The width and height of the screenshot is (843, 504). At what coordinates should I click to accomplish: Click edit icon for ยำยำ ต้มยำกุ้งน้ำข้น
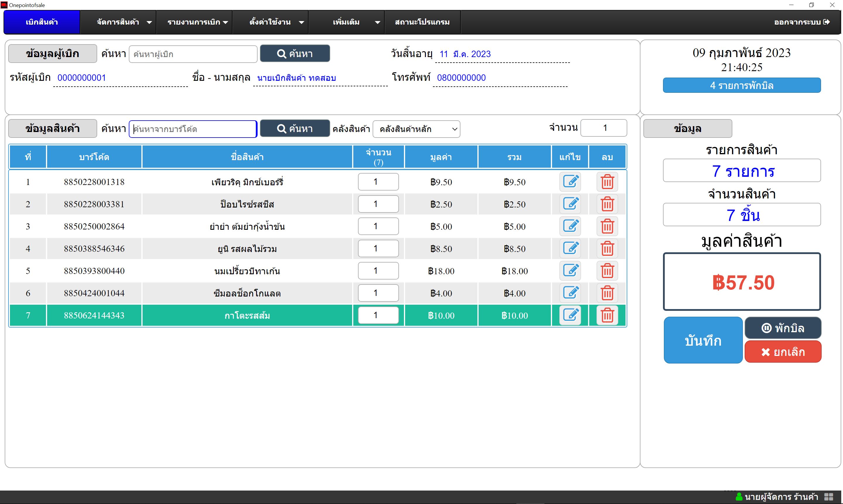coord(570,226)
